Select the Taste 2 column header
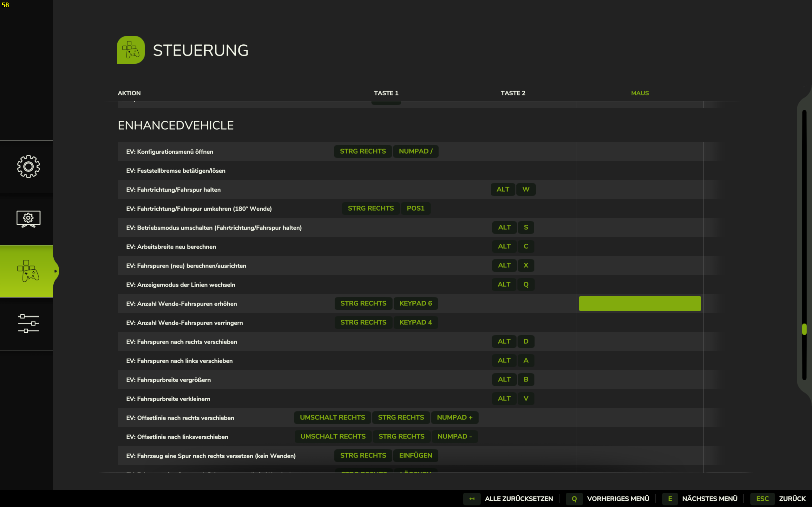This screenshot has width=812, height=507. 513,93
